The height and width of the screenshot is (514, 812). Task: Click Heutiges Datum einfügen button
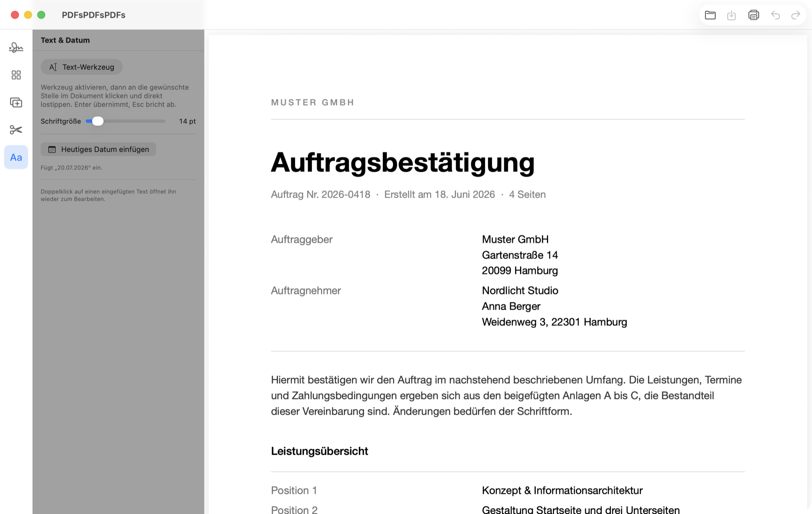tap(98, 149)
